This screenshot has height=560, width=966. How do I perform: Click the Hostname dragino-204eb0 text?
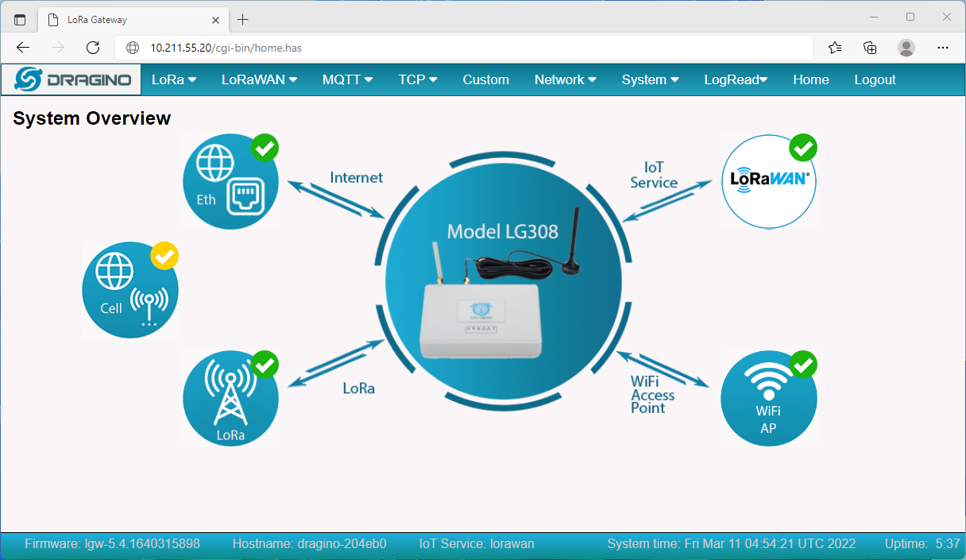point(310,544)
